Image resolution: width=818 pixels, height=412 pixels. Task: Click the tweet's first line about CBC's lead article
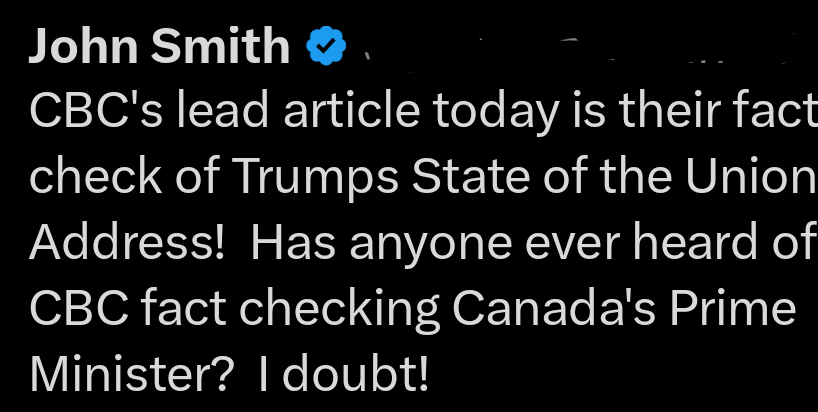tap(420, 112)
